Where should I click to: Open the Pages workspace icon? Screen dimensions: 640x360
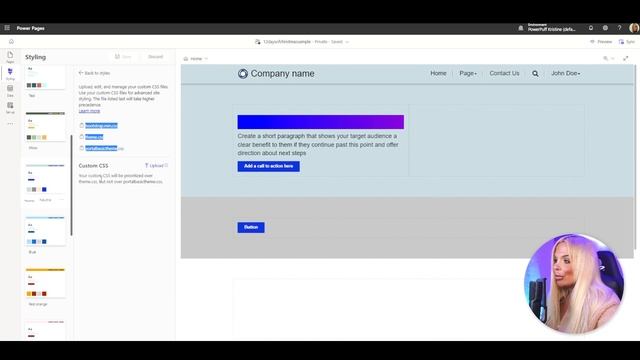pyautogui.click(x=10, y=56)
